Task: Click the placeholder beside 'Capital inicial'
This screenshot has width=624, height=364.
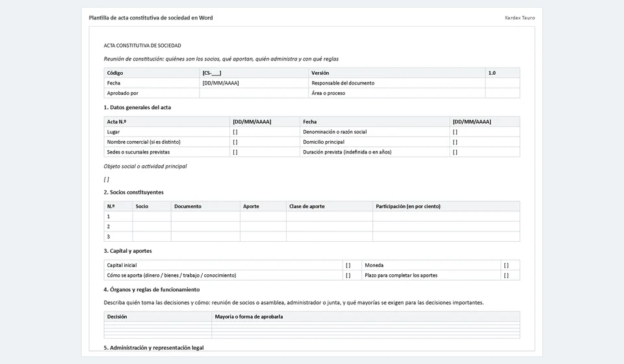Action: 348,265
